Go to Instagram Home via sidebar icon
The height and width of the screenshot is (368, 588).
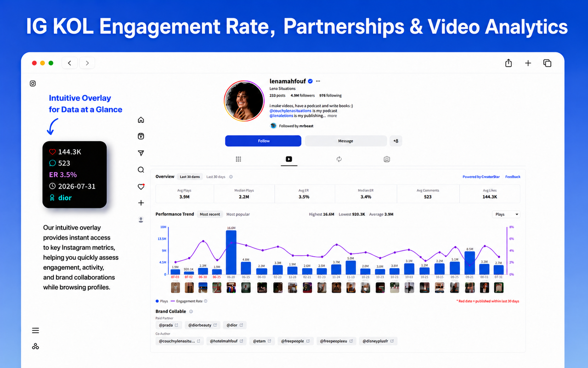[x=141, y=120]
